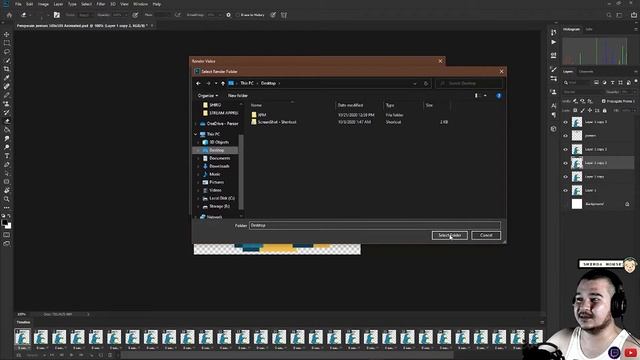The height and width of the screenshot is (360, 640).
Task: Open the layer blend mode dropdown
Action: tap(582, 92)
